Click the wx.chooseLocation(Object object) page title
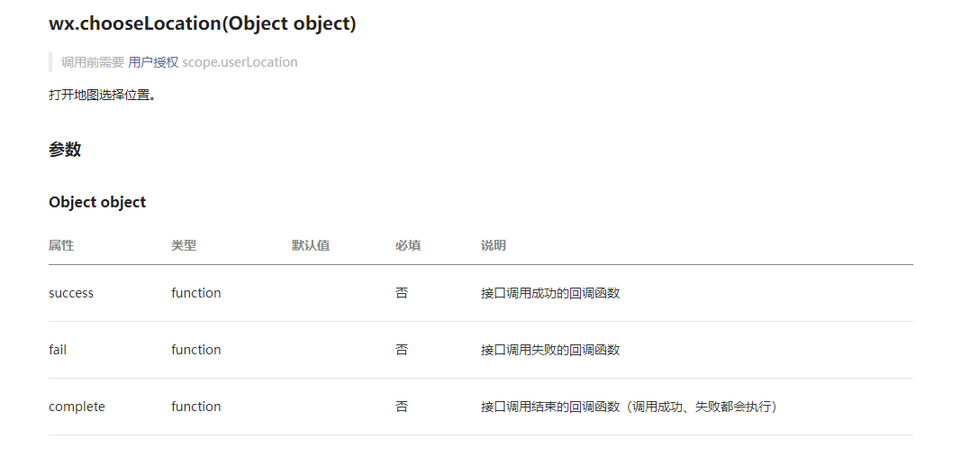Viewport: 980px width, 467px height. [x=203, y=24]
